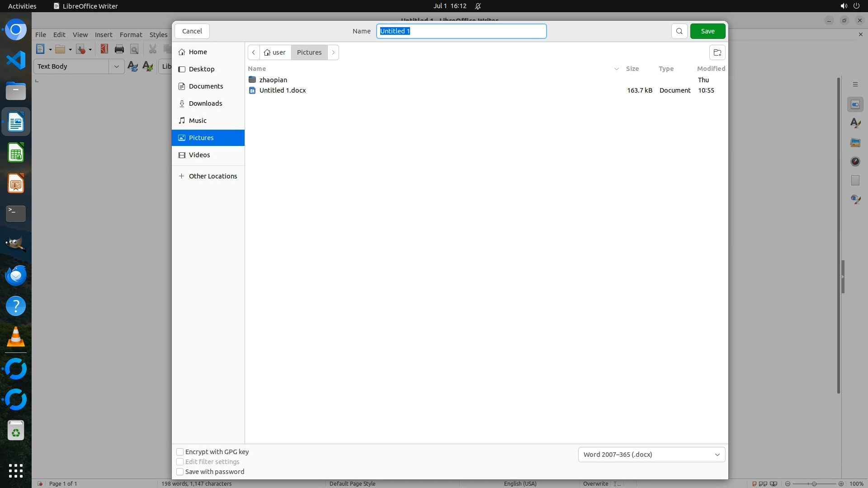This screenshot has height=488, width=868.
Task: Open the sidebar Navigator compass icon
Action: 855,161
